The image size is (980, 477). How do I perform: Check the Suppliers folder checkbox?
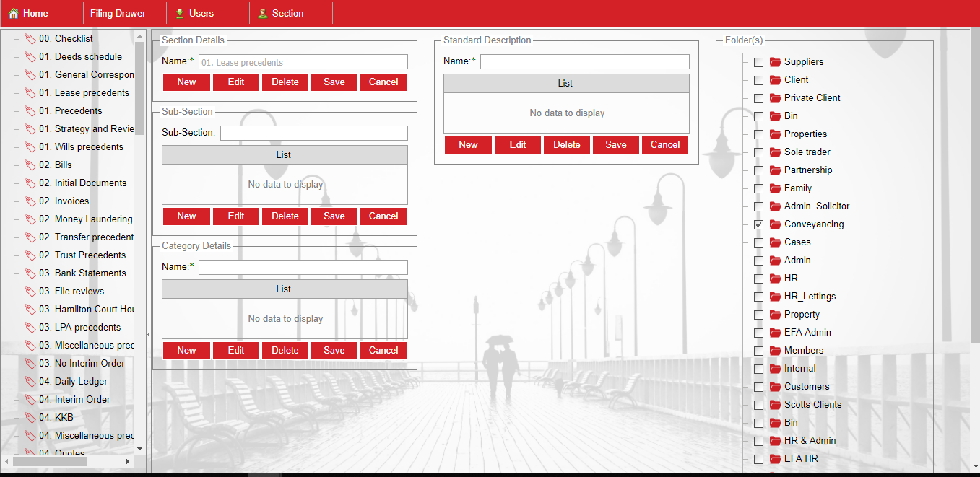pyautogui.click(x=758, y=62)
